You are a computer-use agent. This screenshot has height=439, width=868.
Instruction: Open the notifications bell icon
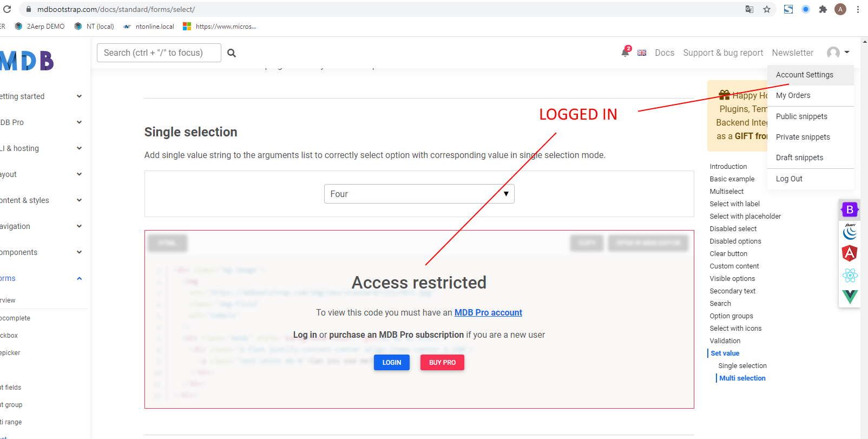(626, 52)
